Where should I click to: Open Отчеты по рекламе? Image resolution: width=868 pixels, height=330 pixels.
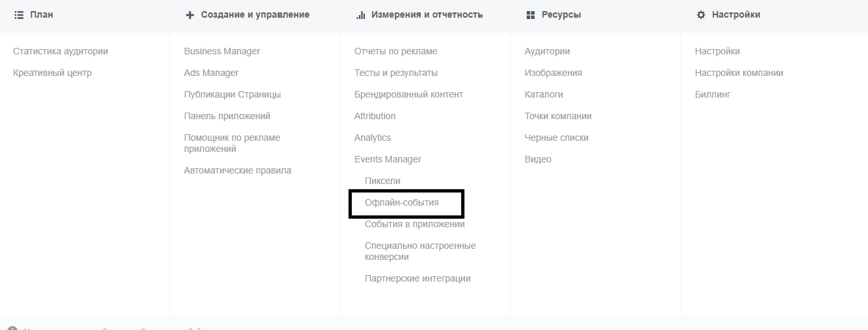tap(396, 51)
